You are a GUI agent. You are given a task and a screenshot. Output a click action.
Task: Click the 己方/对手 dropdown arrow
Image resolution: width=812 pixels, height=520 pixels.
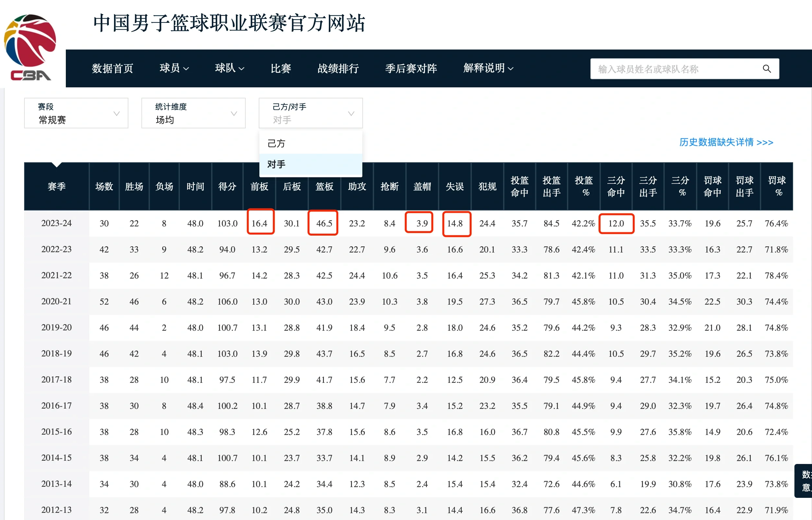351,113
